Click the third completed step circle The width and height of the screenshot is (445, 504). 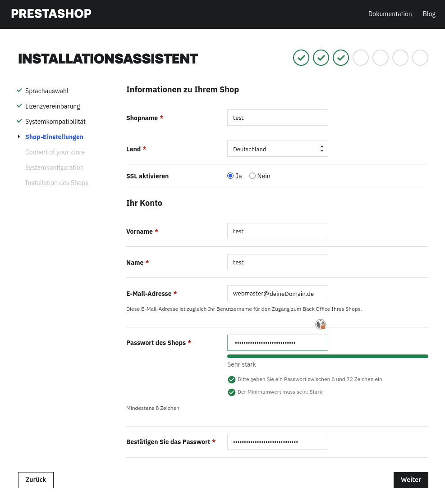coord(341,58)
